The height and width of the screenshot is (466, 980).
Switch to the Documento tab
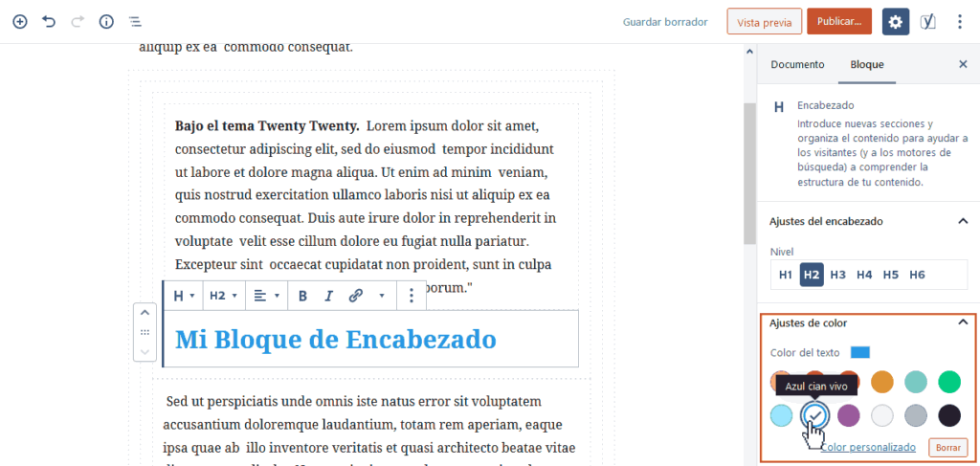[x=797, y=64]
